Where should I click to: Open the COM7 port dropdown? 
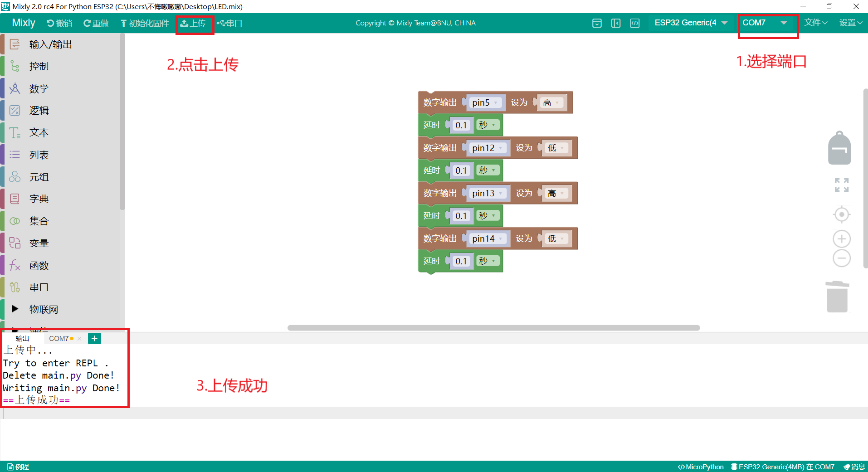(x=765, y=23)
